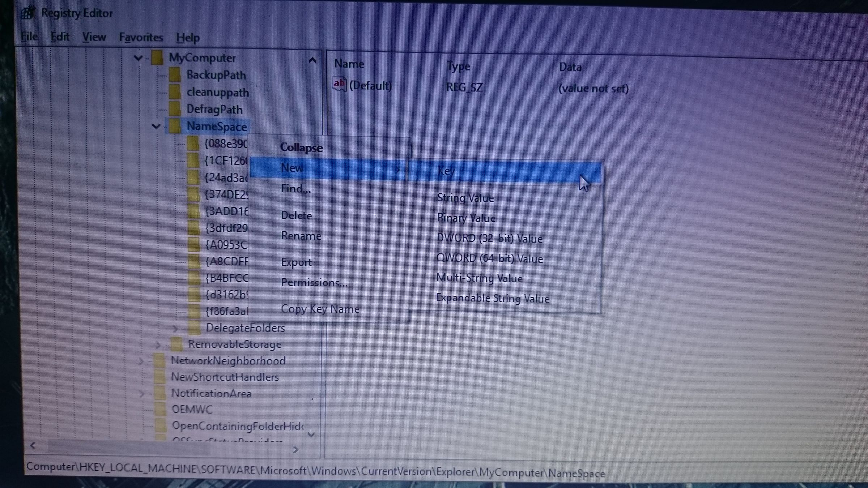Image resolution: width=868 pixels, height=488 pixels.
Task: Select the BackupPath registry key
Action: point(216,75)
